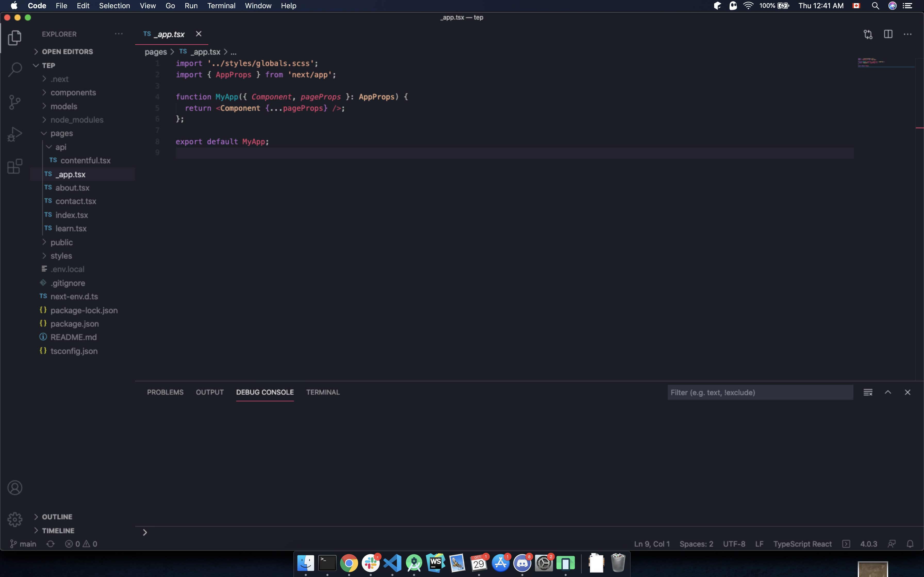Viewport: 924px width, 577px height.
Task: Click the Accounts icon above settings
Action: [x=14, y=487]
